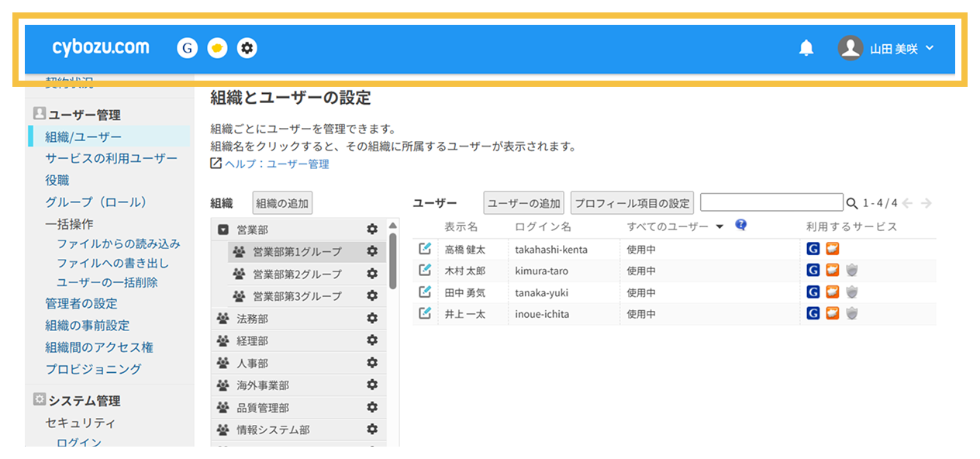Click the search magnifier icon
Screen dimensions: 980x459
[x=852, y=204]
